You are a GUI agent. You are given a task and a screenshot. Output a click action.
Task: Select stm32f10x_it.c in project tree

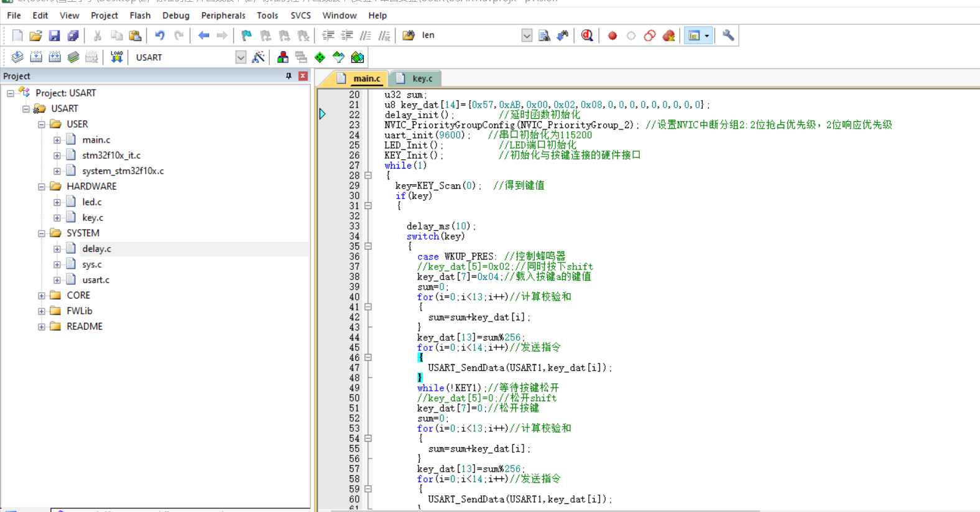tap(111, 156)
